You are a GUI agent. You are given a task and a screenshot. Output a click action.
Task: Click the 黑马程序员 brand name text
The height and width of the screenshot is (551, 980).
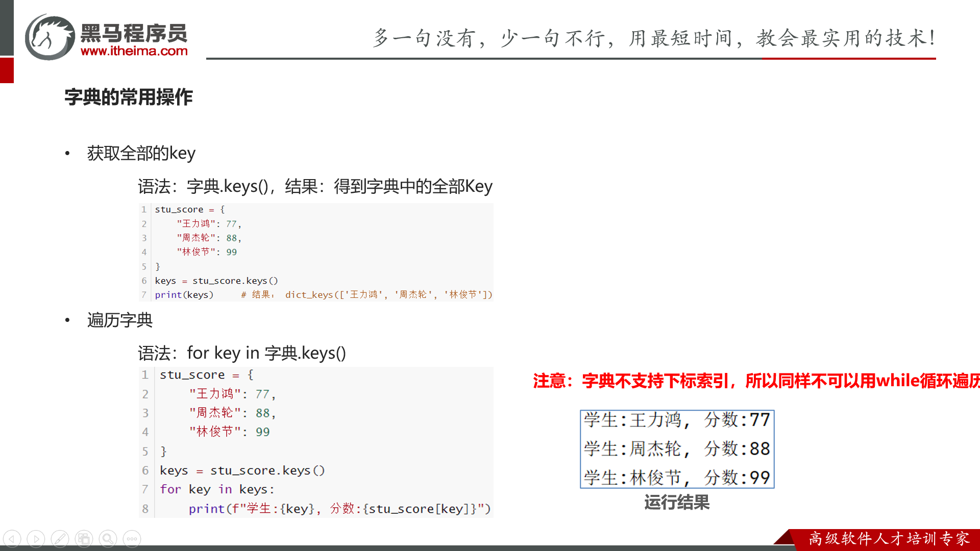tap(134, 33)
